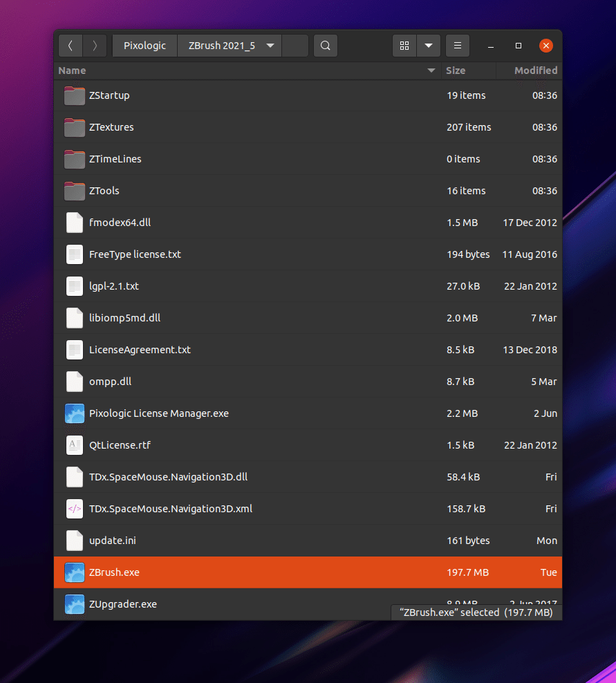Click the lgpl-2.1.txt file name
The height and width of the screenshot is (683, 616).
[114, 286]
